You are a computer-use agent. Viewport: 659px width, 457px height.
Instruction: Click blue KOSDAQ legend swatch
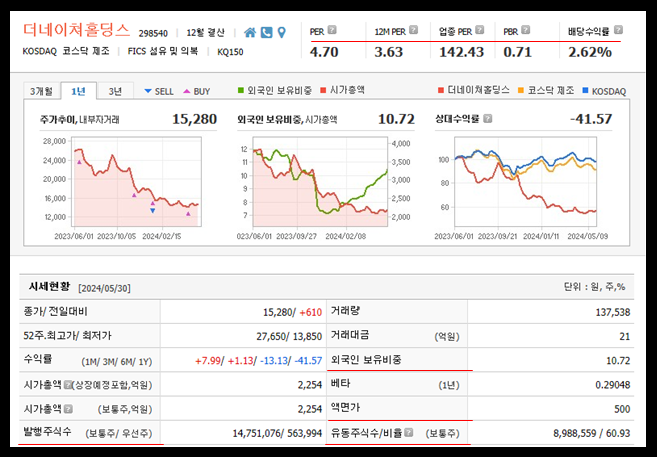[585, 90]
